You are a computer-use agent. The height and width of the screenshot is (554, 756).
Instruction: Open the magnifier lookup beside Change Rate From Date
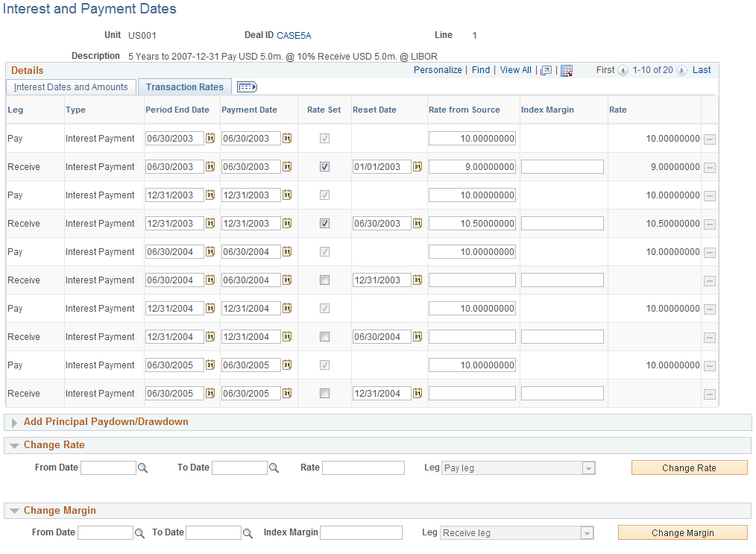pos(142,468)
